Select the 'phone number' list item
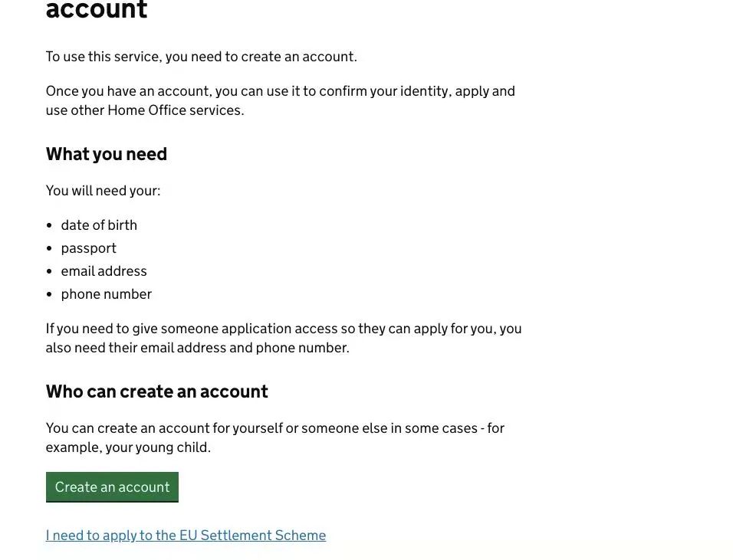The height and width of the screenshot is (560, 733). [106, 294]
